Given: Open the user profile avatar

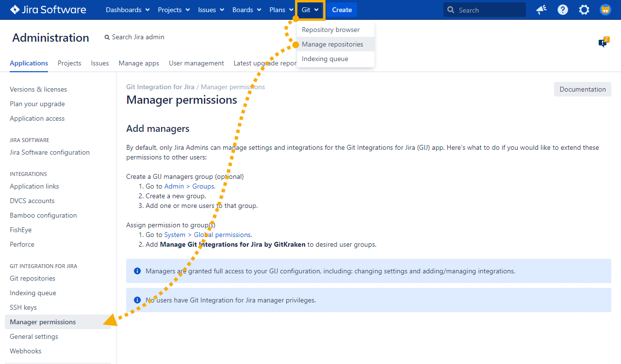Looking at the screenshot, I should tap(605, 10).
